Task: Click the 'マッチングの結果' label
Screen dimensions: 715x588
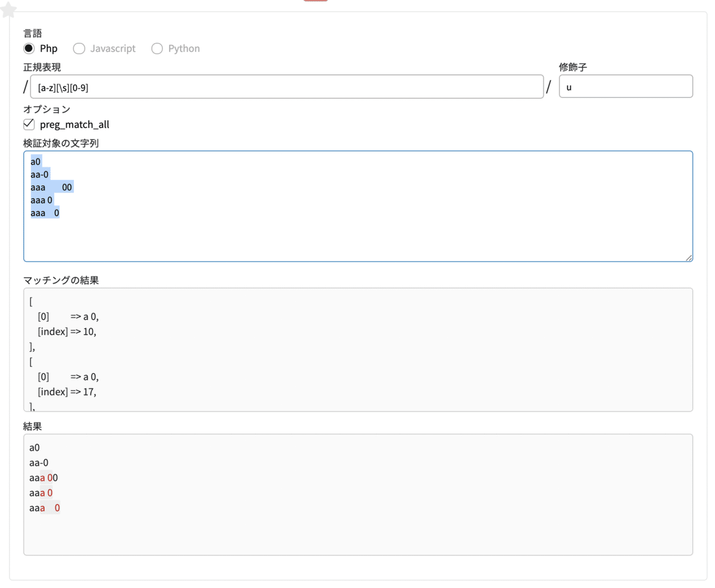Action: pos(61,279)
